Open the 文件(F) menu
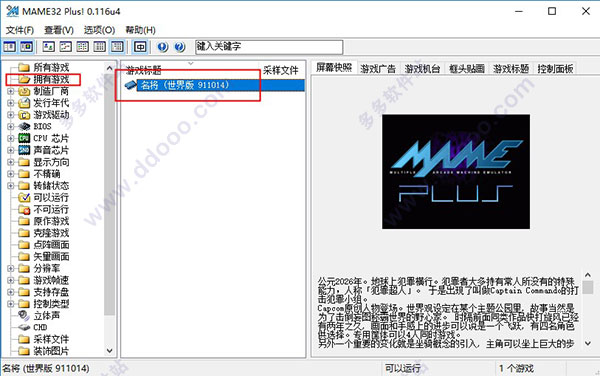Screen dimensions: 600x376 [20, 30]
